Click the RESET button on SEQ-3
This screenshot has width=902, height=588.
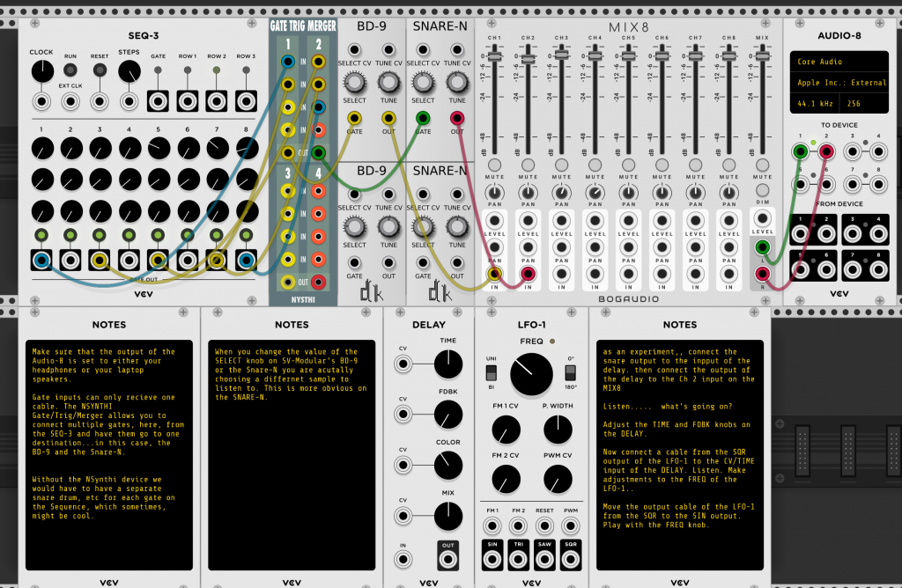pos(100,70)
